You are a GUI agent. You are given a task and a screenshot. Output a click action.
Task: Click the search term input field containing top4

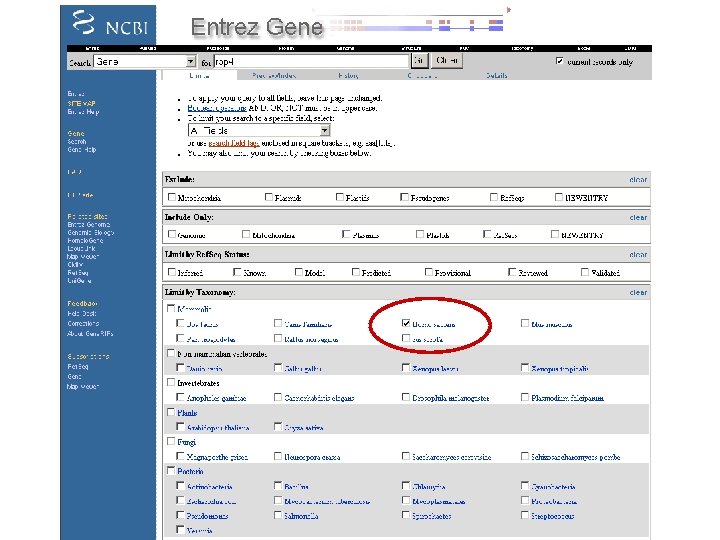pyautogui.click(x=311, y=62)
